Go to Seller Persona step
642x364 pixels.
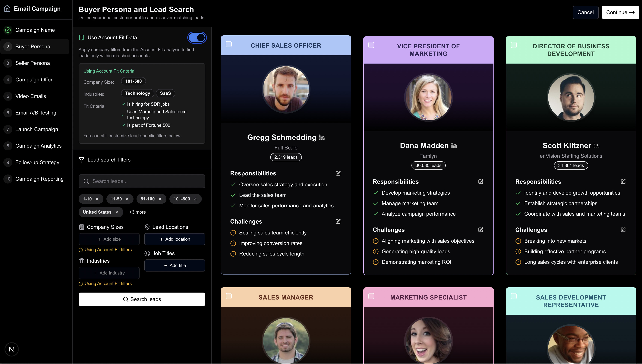(33, 63)
